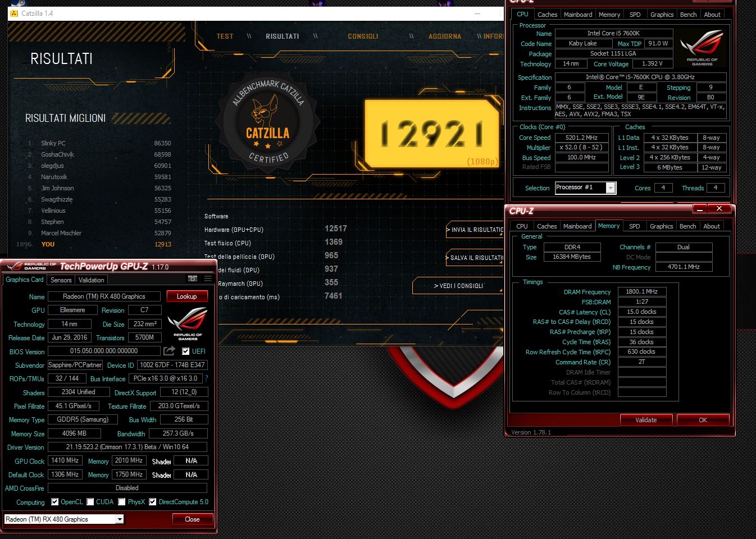
Task: Click the Validate button in CPU-Z
Action: pos(646,420)
